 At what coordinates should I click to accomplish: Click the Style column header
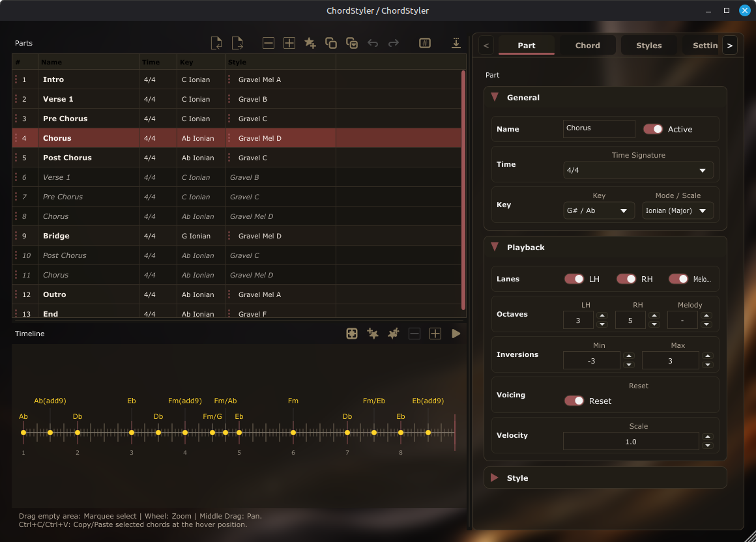280,62
